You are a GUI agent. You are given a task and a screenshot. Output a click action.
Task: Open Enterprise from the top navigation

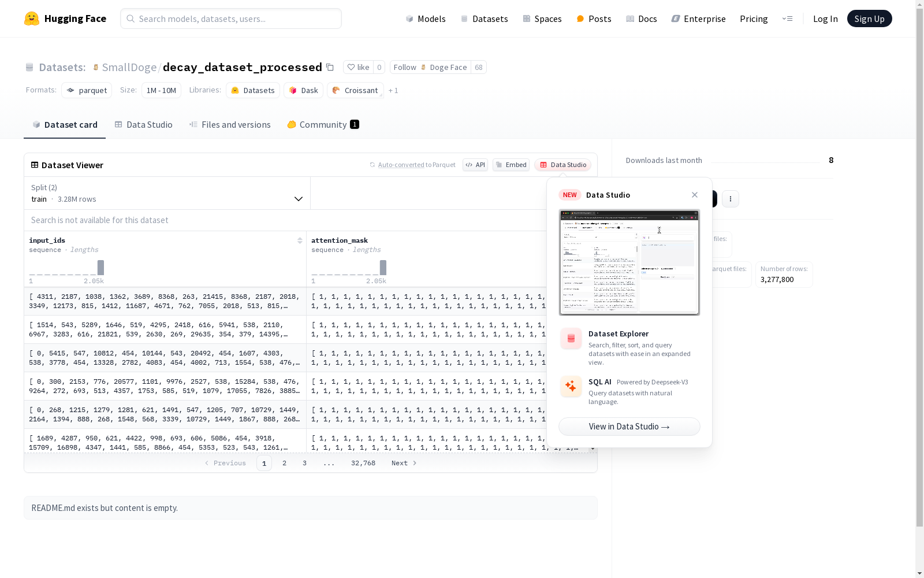[x=699, y=18]
